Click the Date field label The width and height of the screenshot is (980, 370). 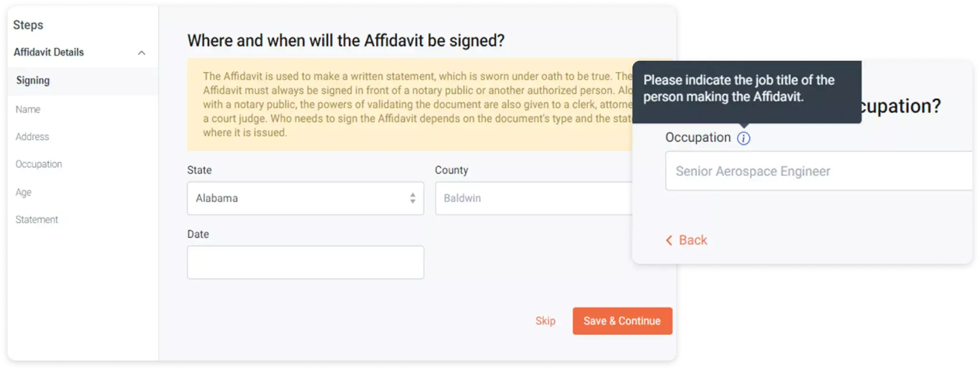pyautogui.click(x=198, y=234)
